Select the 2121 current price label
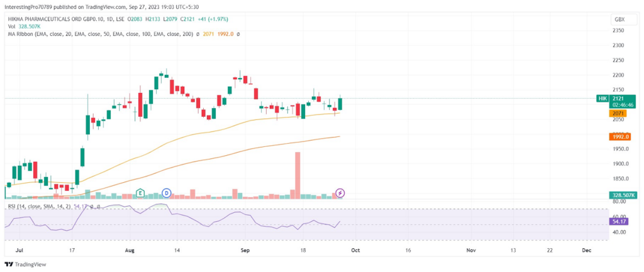The width and height of the screenshot is (644, 272). coord(618,99)
